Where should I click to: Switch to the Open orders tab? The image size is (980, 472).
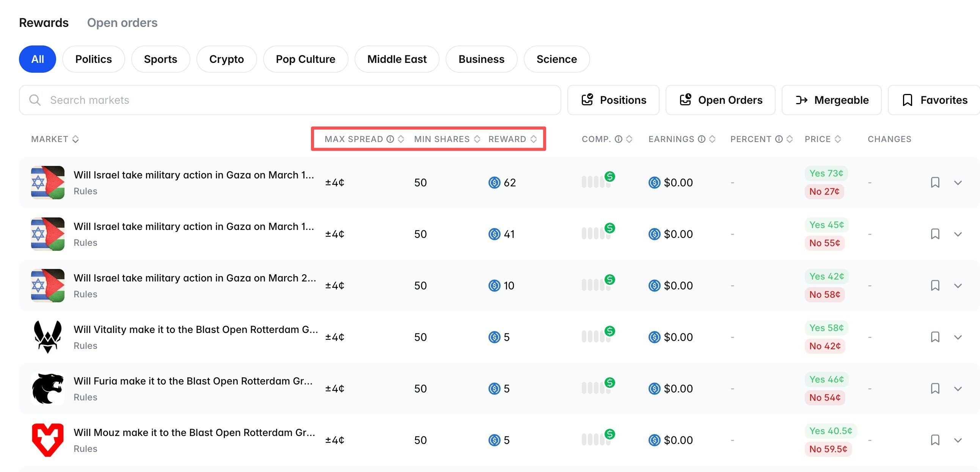(122, 23)
